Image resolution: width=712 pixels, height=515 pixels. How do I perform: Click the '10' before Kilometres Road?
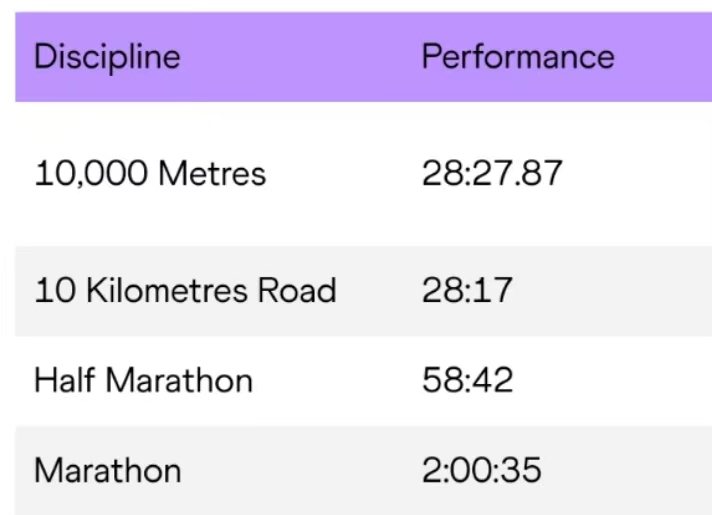point(49,291)
